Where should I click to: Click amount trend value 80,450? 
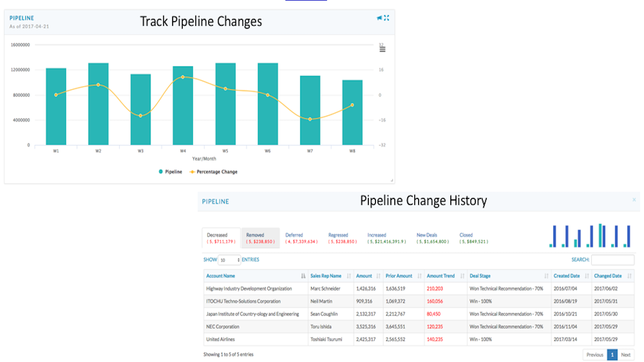[433, 314]
